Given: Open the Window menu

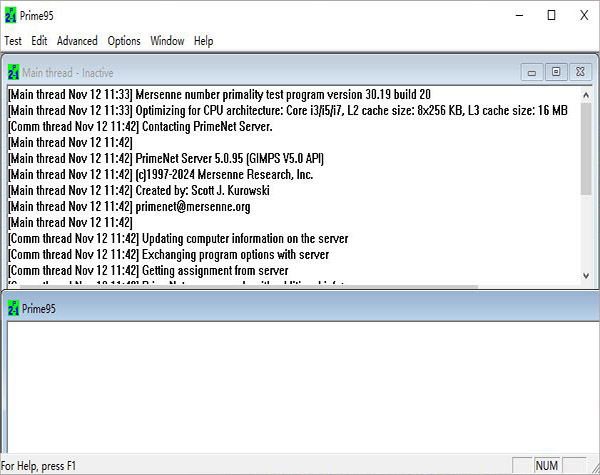Looking at the screenshot, I should click(167, 41).
